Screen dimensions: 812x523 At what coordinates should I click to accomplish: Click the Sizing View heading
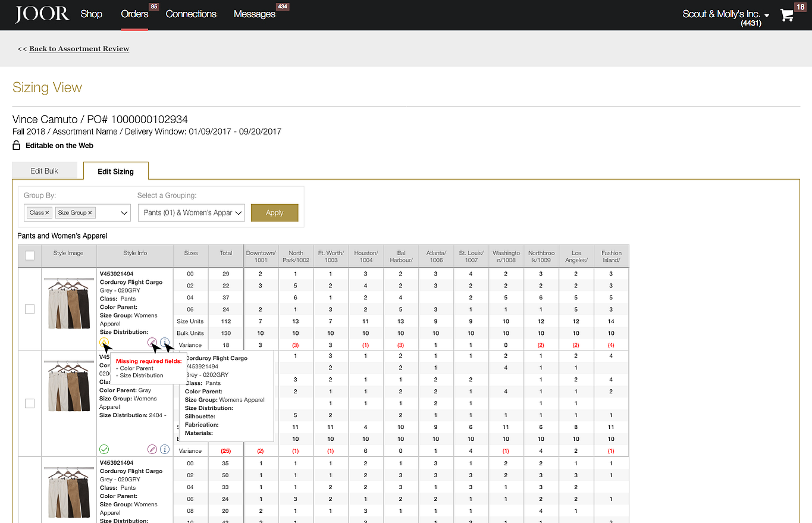click(x=47, y=87)
